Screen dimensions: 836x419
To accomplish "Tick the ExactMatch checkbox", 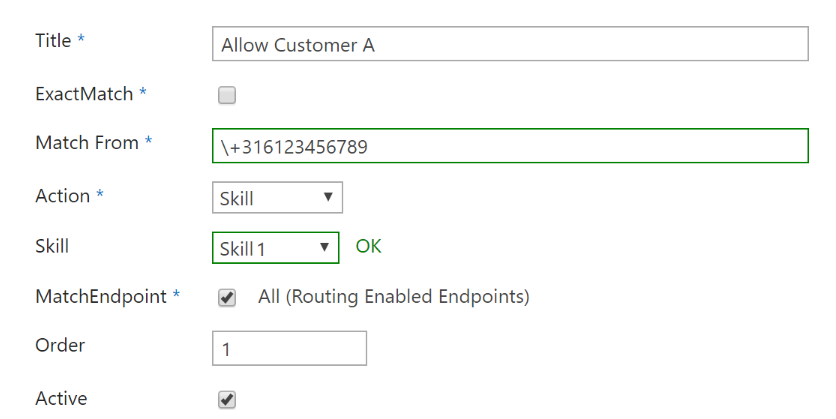I will (x=227, y=95).
